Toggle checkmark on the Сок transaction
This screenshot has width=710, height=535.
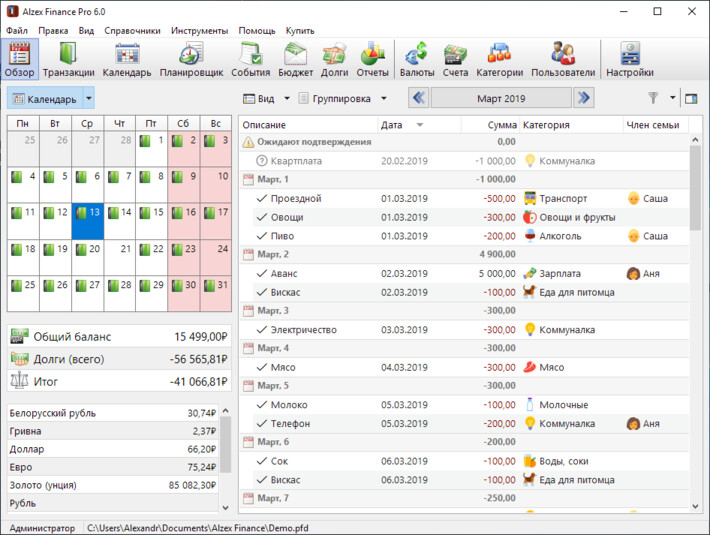coord(262,461)
